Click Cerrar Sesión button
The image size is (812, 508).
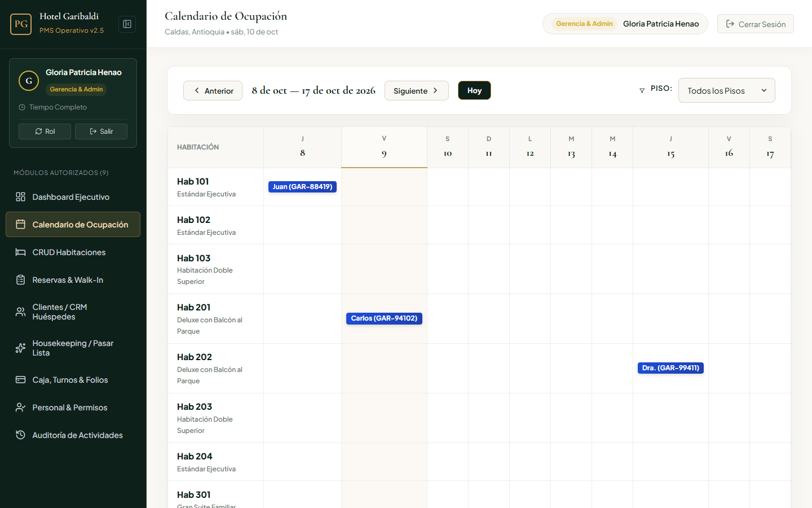756,24
